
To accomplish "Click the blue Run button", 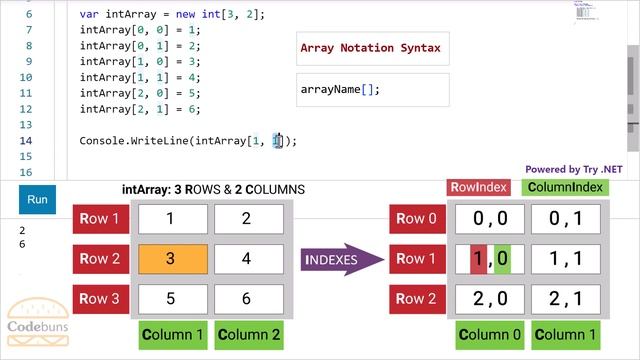I will [x=37, y=200].
